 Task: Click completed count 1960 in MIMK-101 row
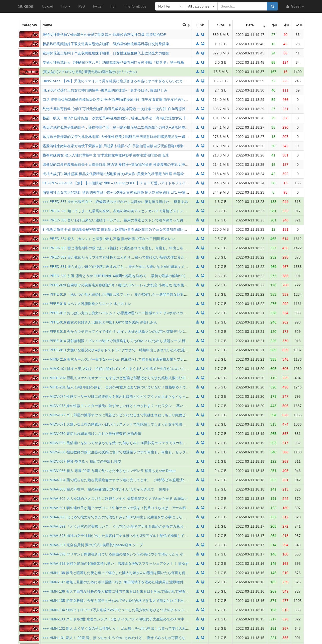298,369
